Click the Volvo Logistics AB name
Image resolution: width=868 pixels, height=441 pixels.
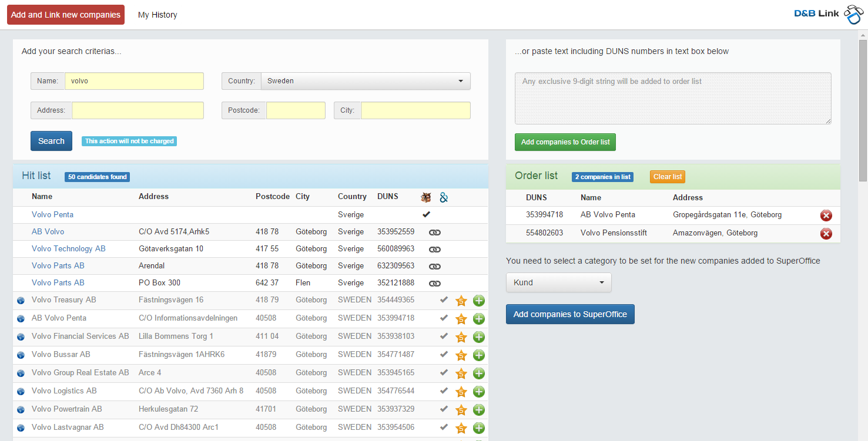(64, 390)
